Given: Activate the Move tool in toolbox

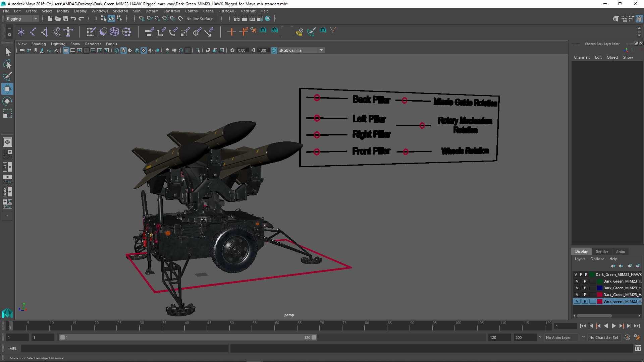Looking at the screenshot, I should [8, 89].
